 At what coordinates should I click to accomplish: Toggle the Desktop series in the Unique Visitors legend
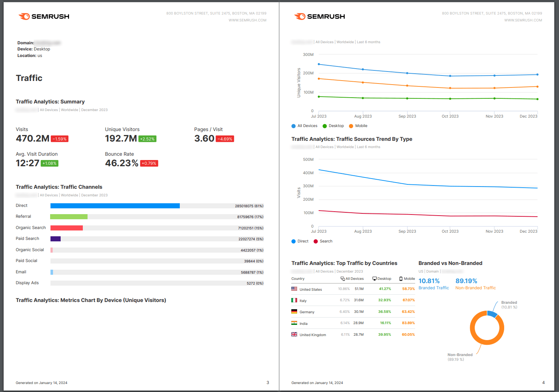[x=333, y=126]
